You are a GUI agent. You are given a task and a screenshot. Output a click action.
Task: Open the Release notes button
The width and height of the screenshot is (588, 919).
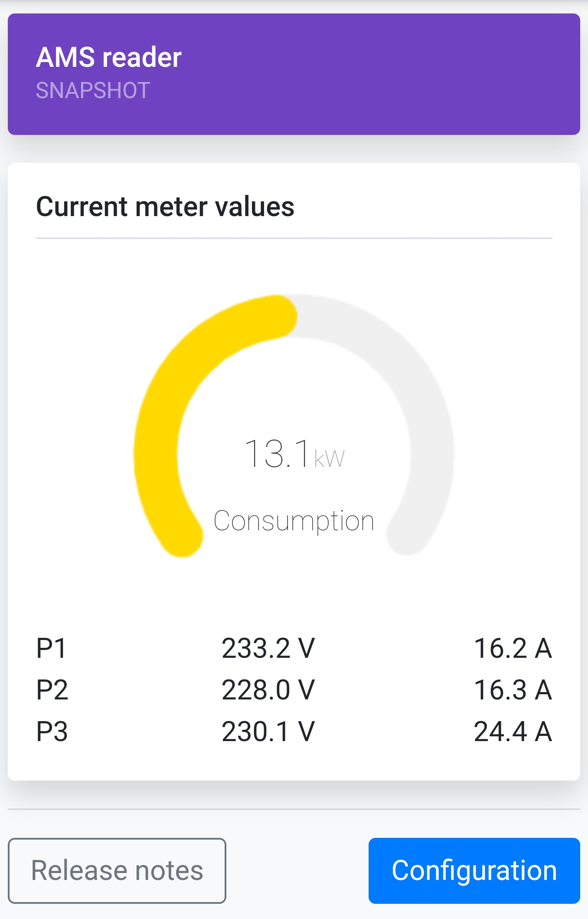point(117,870)
